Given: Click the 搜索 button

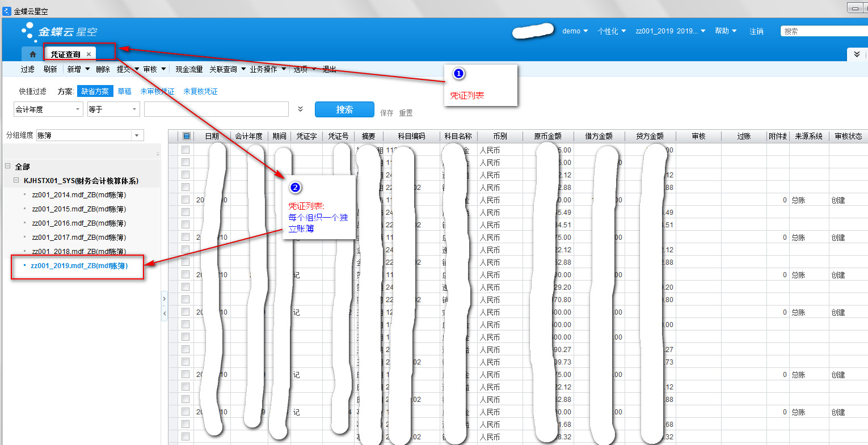Looking at the screenshot, I should 344,109.
